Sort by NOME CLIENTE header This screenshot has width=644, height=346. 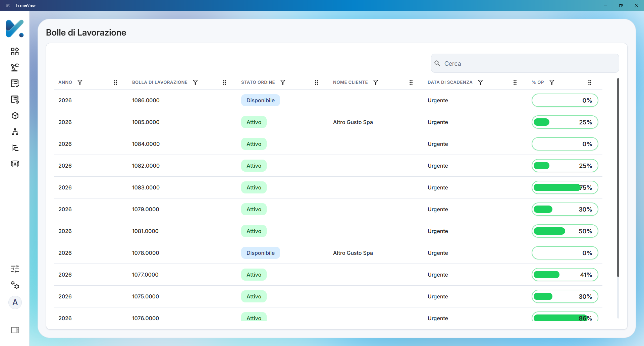350,82
